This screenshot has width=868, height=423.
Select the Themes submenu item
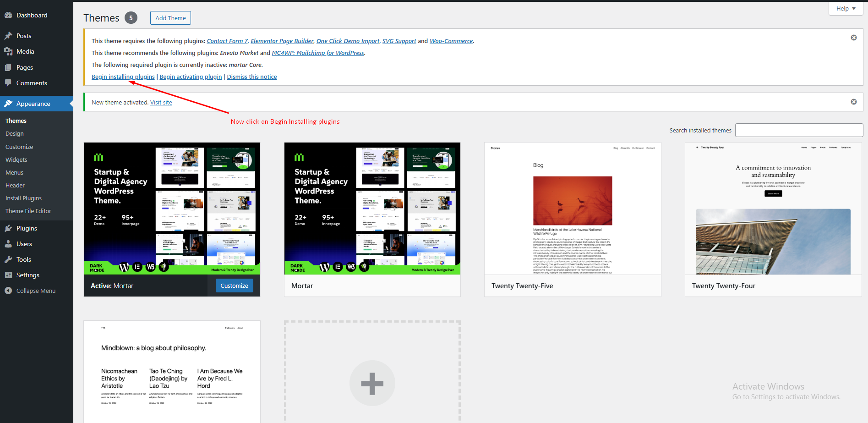point(16,121)
